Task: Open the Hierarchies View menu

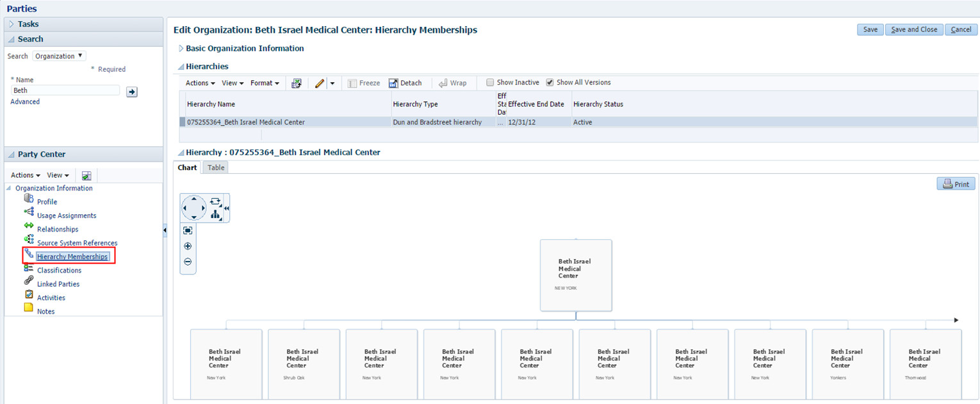Action: 233,83
